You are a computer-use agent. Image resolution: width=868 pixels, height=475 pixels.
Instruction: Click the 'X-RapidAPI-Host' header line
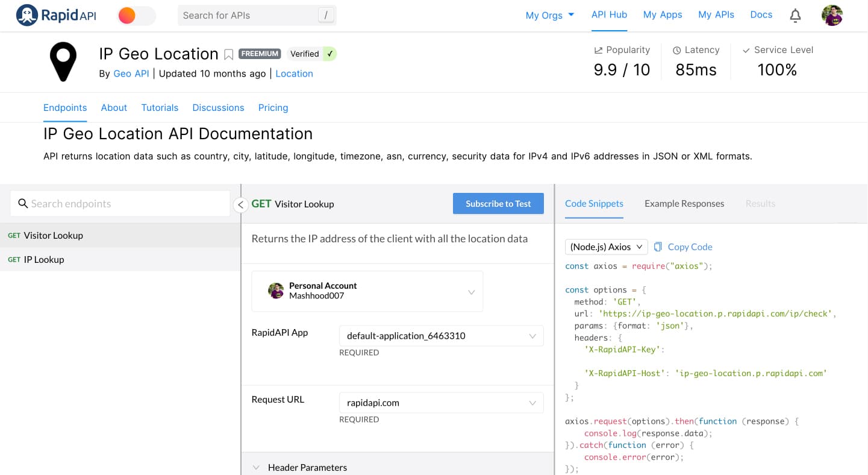click(x=705, y=373)
